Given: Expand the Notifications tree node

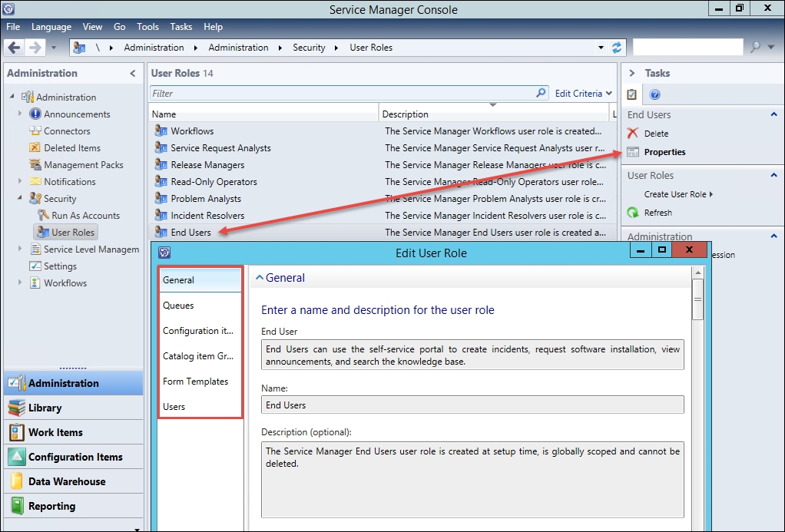Looking at the screenshot, I should (20, 180).
